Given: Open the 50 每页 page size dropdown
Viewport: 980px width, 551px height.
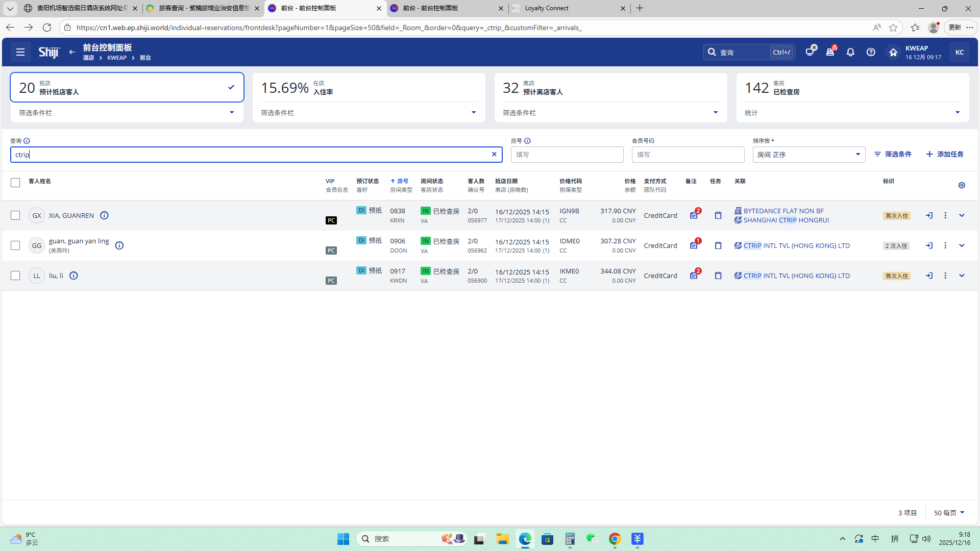Looking at the screenshot, I should coord(949,513).
